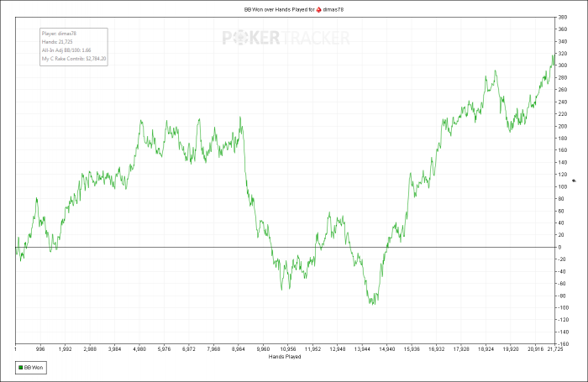Image resolution: width=588 pixels, height=382 pixels.
Task: Click x-axis label '9,960'
Action: pos(263,349)
